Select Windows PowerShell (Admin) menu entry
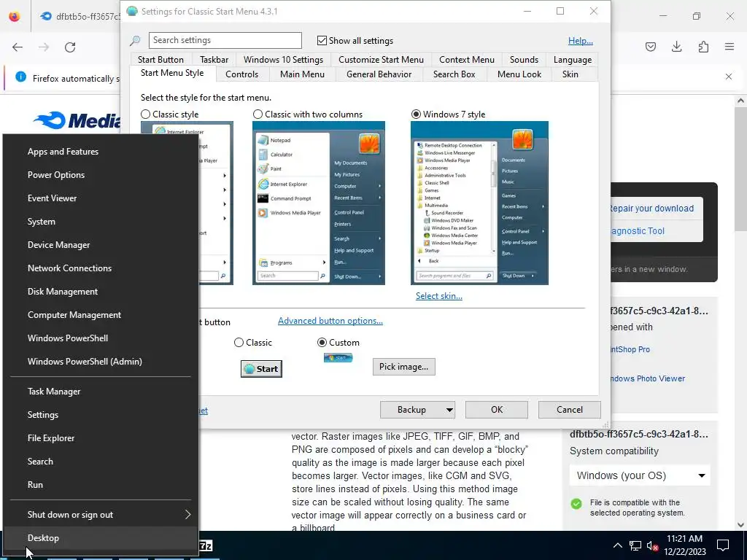 point(101,362)
